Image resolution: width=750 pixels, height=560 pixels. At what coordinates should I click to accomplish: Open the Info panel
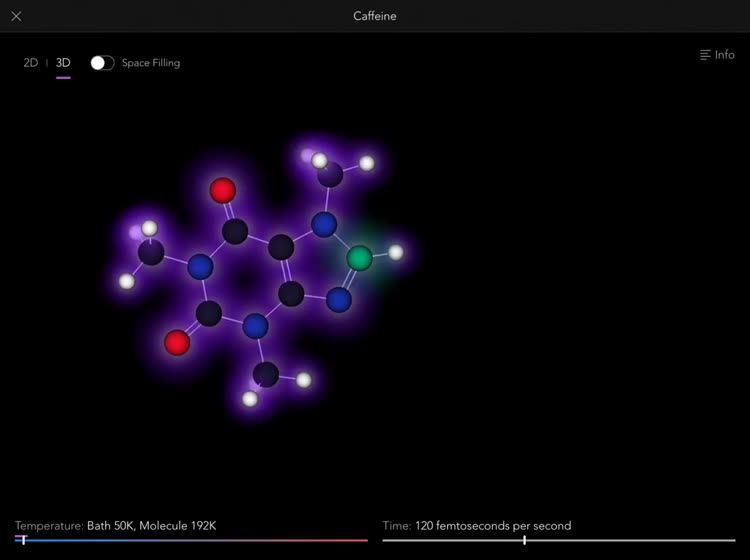point(717,55)
